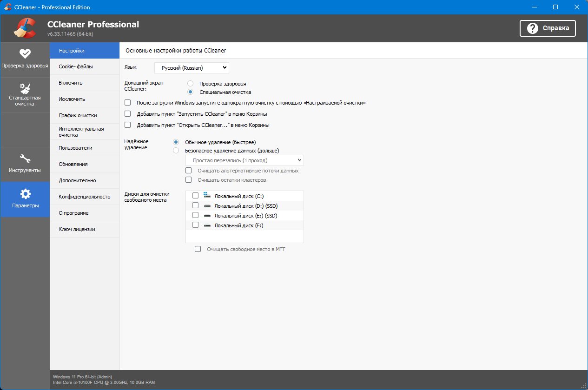This screenshot has height=390, width=588.
Task: Open the Cookie-файлы tab
Action: pyautogui.click(x=85, y=66)
